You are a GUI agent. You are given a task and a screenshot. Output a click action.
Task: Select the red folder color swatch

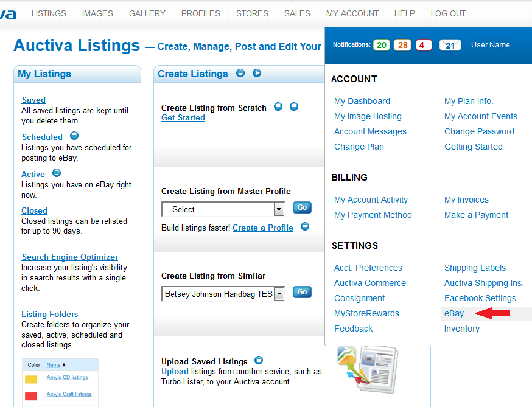31,396
